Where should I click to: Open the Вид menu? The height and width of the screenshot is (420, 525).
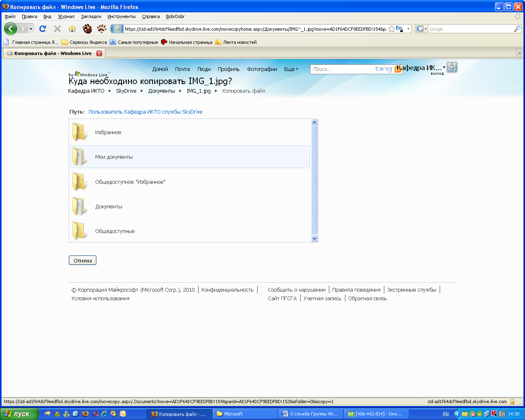[48, 16]
